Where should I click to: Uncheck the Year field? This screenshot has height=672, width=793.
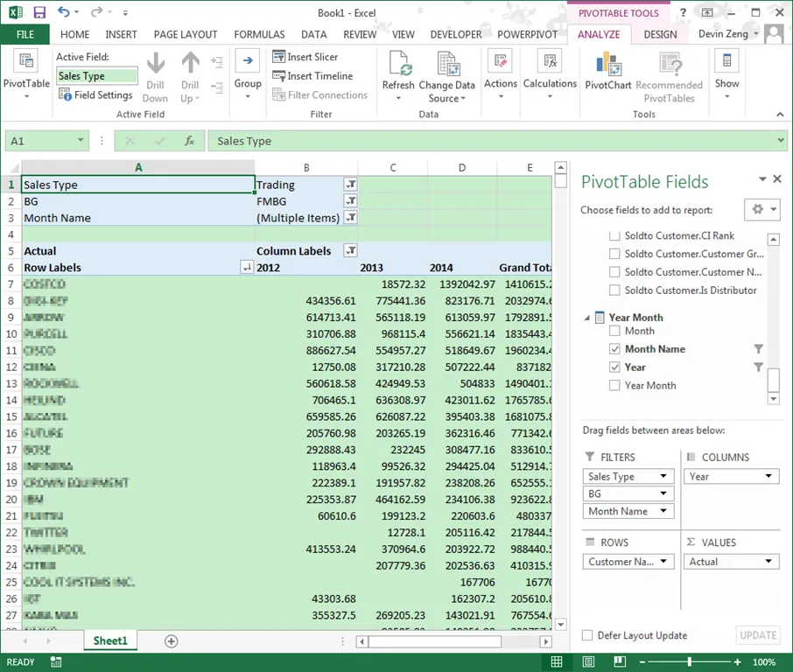point(614,367)
